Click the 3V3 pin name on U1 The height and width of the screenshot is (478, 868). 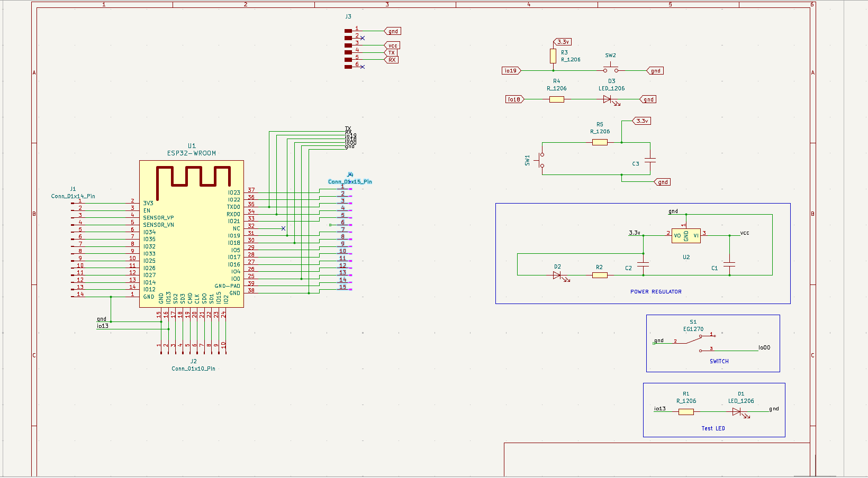pyautogui.click(x=148, y=203)
